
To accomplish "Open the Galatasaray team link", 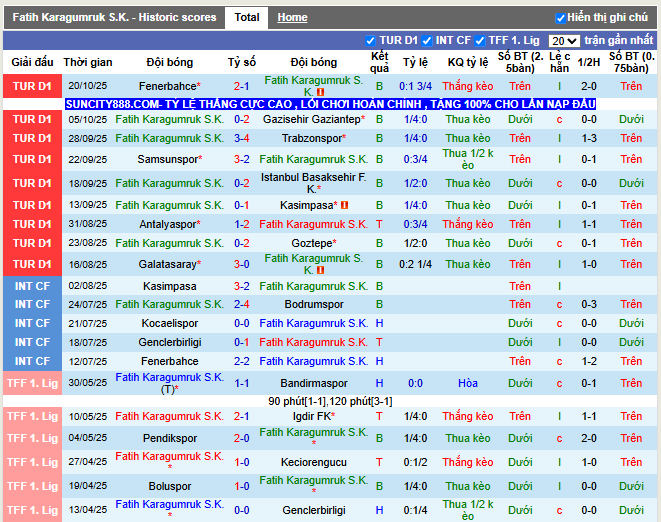I will coord(166,264).
